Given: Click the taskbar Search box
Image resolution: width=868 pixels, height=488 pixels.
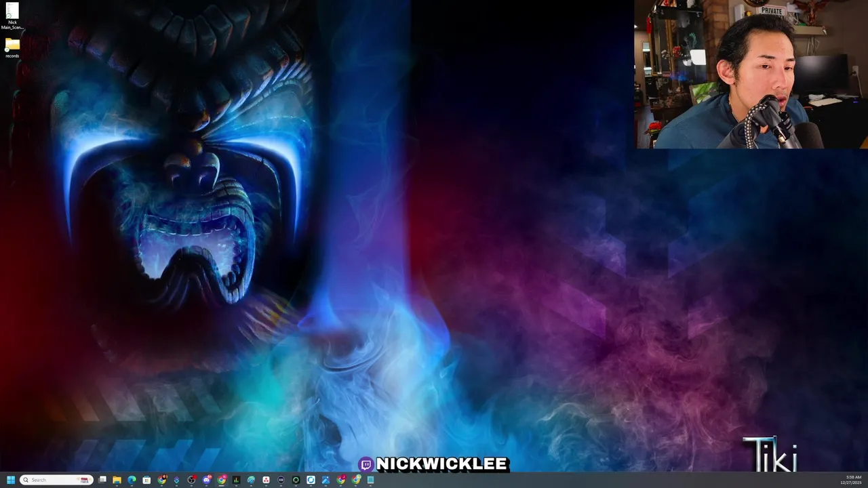Looking at the screenshot, I should click(56, 480).
